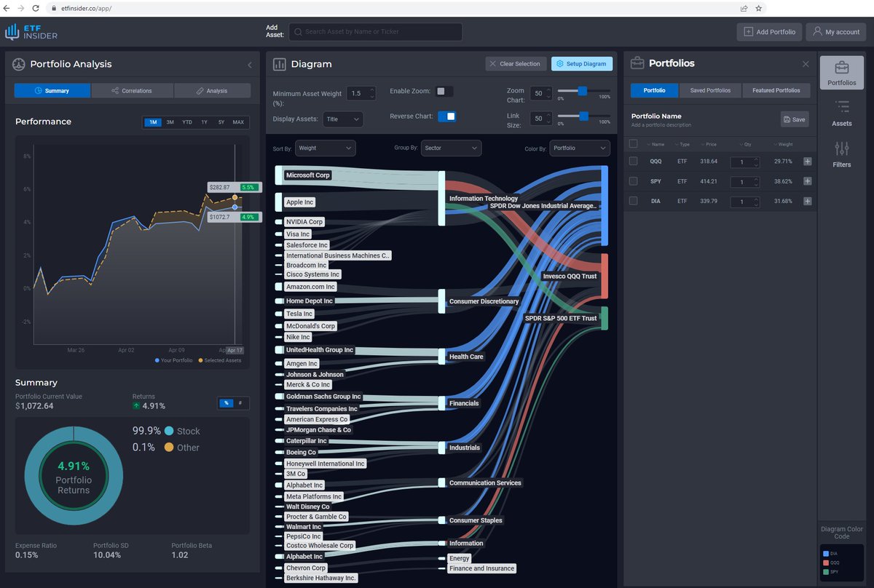Screen dimensions: 874x588
Task: Click the plus icon for SPY
Action: pyautogui.click(x=808, y=181)
